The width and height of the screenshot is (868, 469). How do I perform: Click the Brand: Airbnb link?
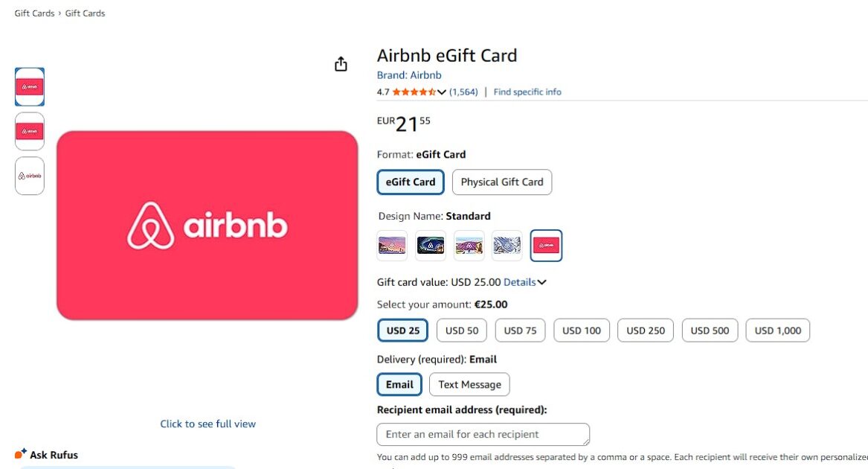tap(409, 75)
